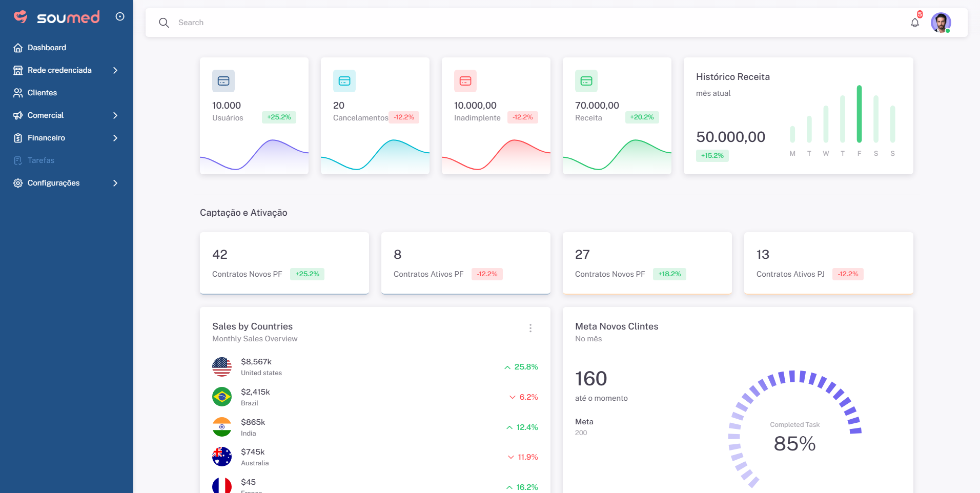Expand the Comercial menu chevron
This screenshot has width=980, height=493.
pos(115,115)
